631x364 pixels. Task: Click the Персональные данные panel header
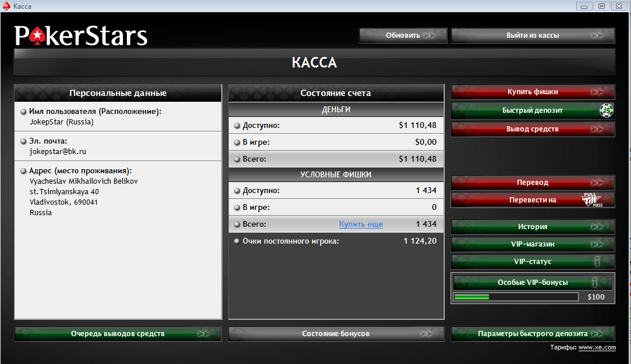118,93
